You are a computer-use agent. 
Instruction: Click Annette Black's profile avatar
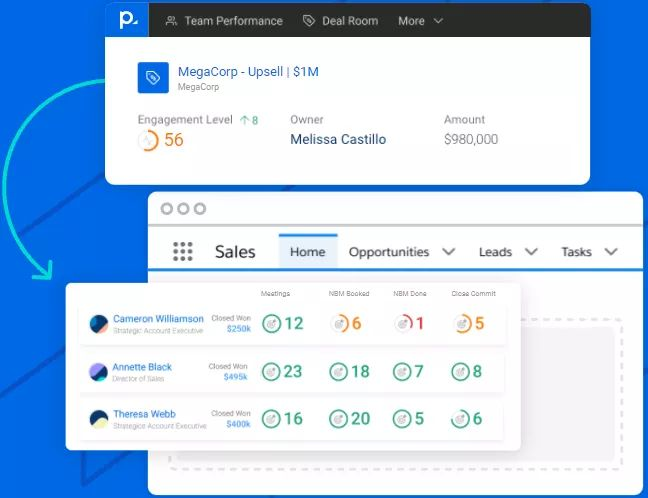coord(98,372)
